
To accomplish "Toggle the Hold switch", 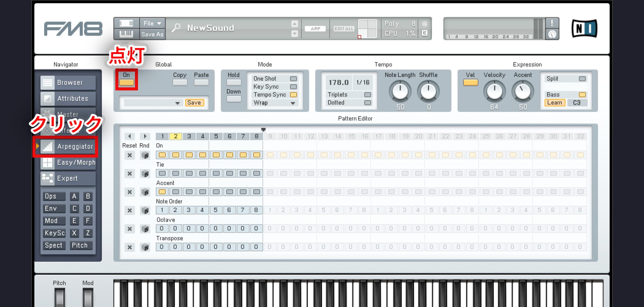I will 234,83.
